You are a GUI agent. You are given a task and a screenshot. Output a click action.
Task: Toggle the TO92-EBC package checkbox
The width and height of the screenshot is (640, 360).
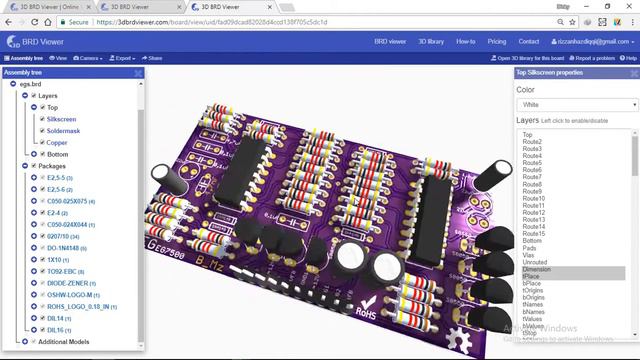(42, 271)
